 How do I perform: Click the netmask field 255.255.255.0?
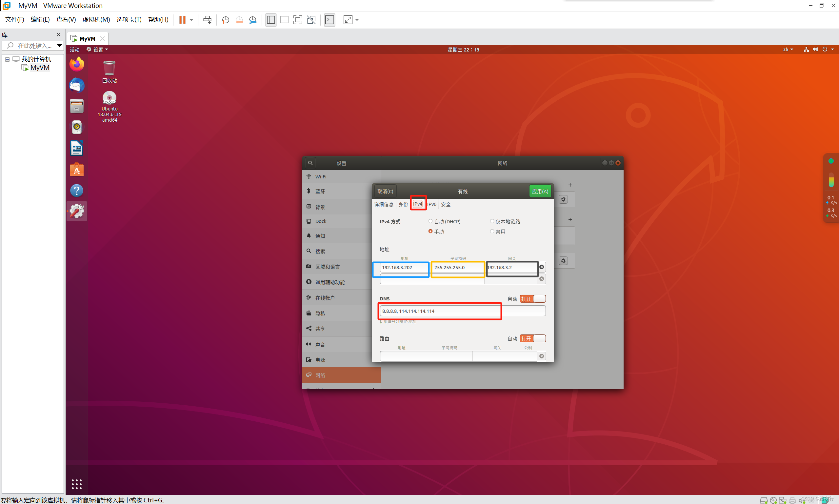[x=458, y=268]
